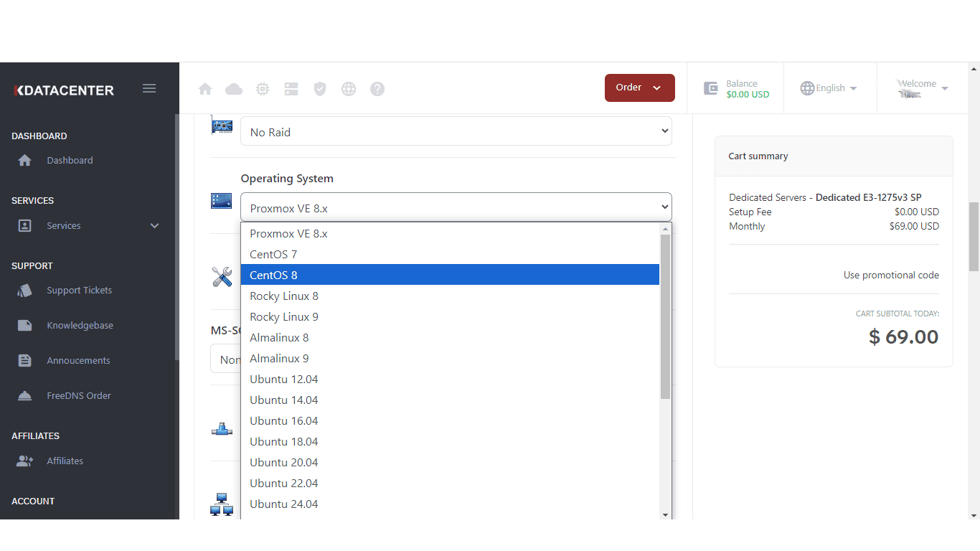Click the FreeDNS Order bell icon
980x551 pixels.
pyautogui.click(x=24, y=396)
